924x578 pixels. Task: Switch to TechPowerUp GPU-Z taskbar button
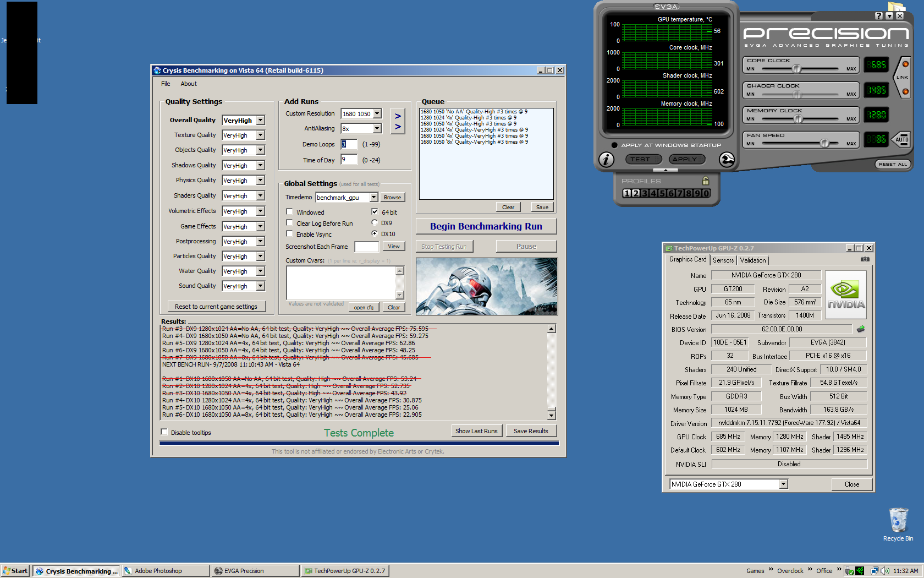[345, 571]
